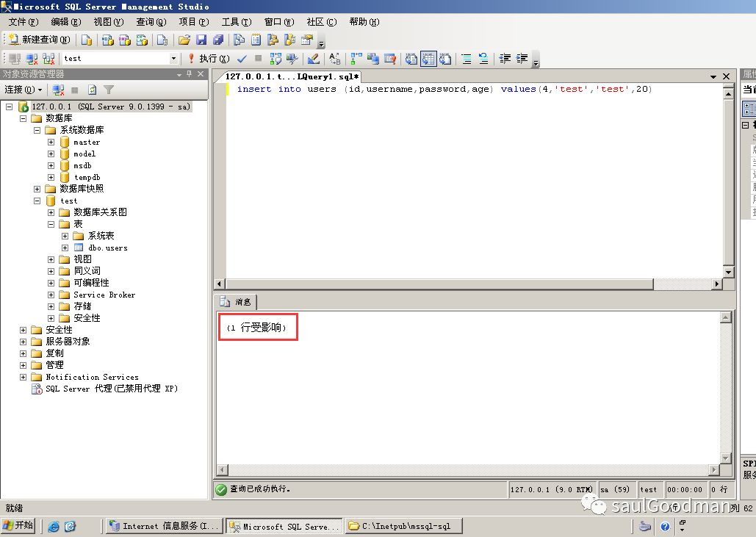This screenshot has height=537, width=756.
Task: Open the File (文件) menu
Action: pyautogui.click(x=24, y=22)
